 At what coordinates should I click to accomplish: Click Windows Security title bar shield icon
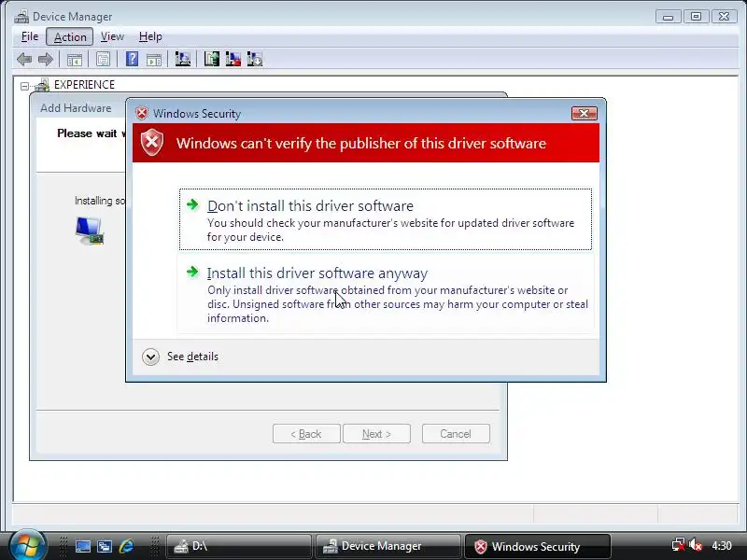pyautogui.click(x=142, y=113)
